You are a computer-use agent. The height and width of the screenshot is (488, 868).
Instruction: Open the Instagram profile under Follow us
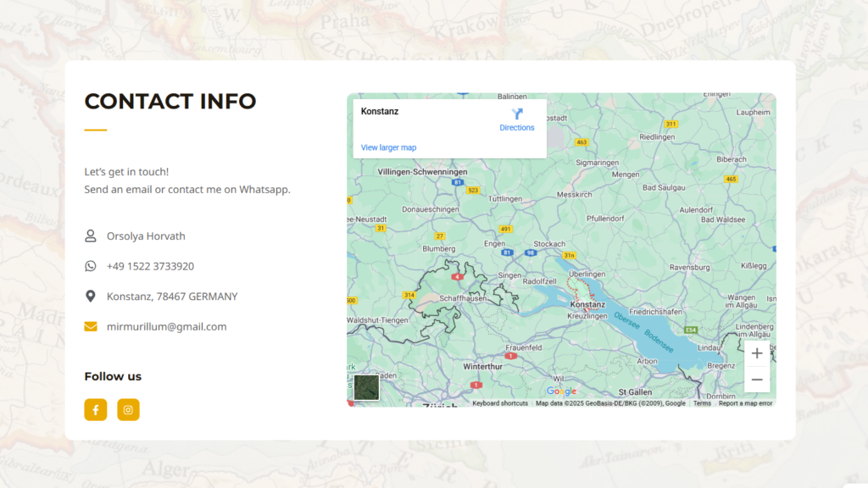(x=128, y=409)
